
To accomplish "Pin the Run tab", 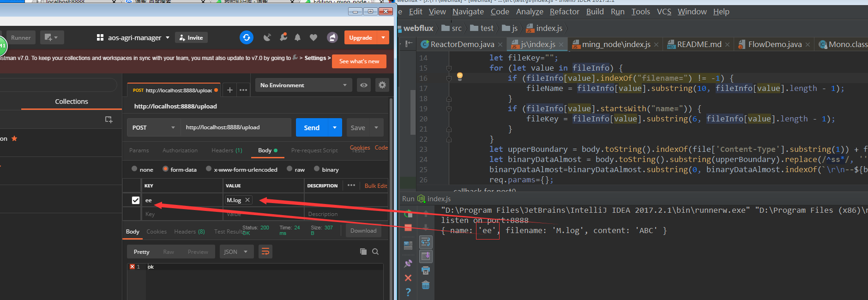I will [408, 264].
